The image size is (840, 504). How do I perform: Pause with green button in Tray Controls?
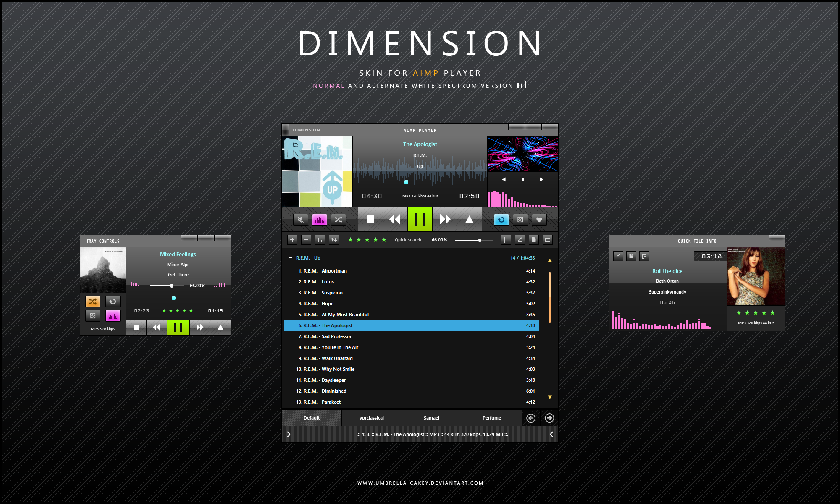tap(178, 328)
